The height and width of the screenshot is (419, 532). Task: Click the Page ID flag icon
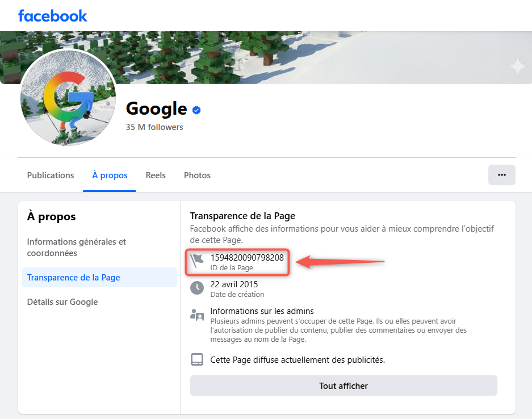[196, 261]
